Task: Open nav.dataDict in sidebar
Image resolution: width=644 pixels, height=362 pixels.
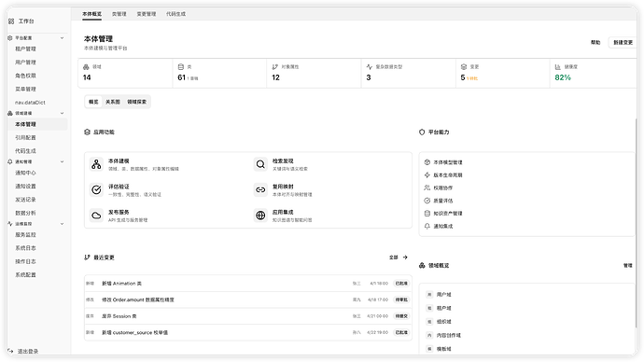Action: (x=30, y=103)
